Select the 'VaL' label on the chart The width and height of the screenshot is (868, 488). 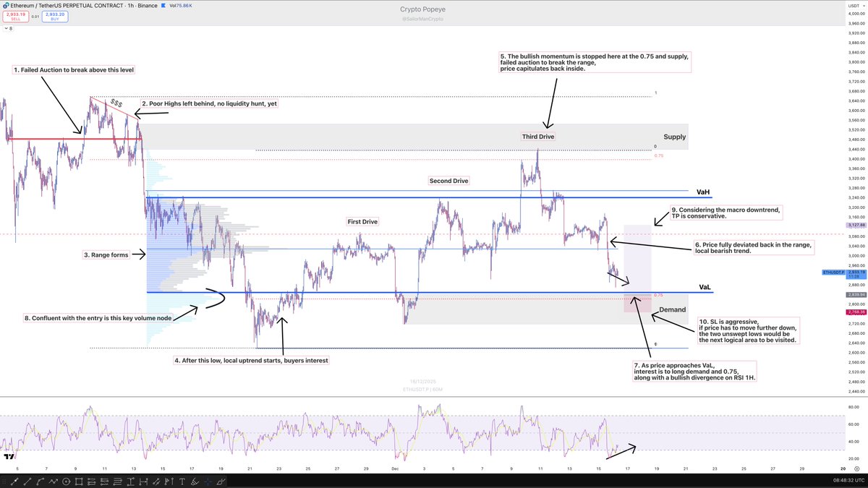point(705,287)
